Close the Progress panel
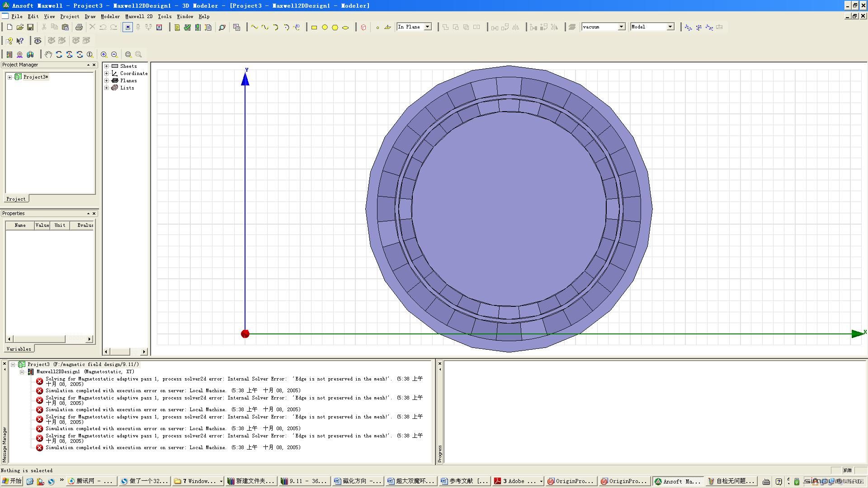 tap(440, 363)
